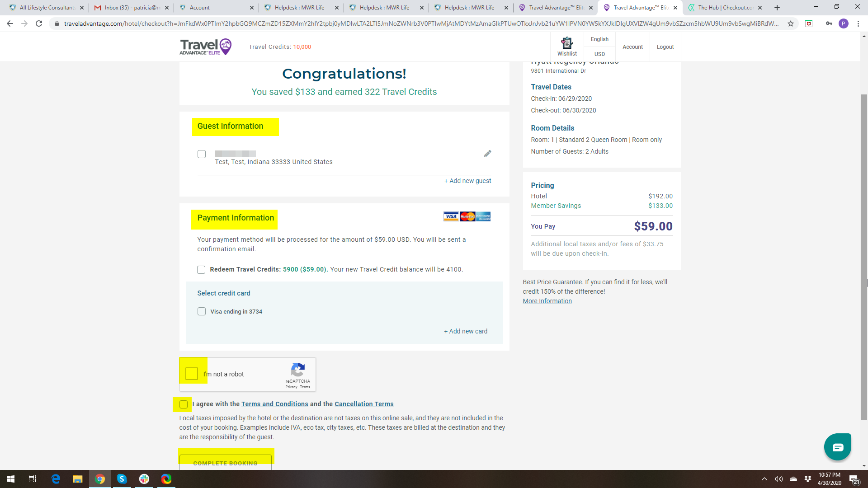The height and width of the screenshot is (488, 868).
Task: Click the Complete Booking button
Action: [x=225, y=463]
